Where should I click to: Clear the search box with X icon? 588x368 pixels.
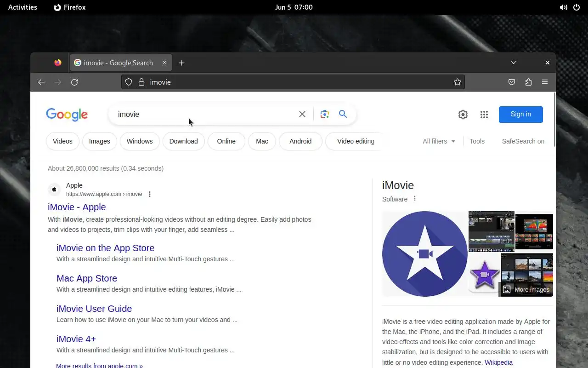(x=302, y=114)
